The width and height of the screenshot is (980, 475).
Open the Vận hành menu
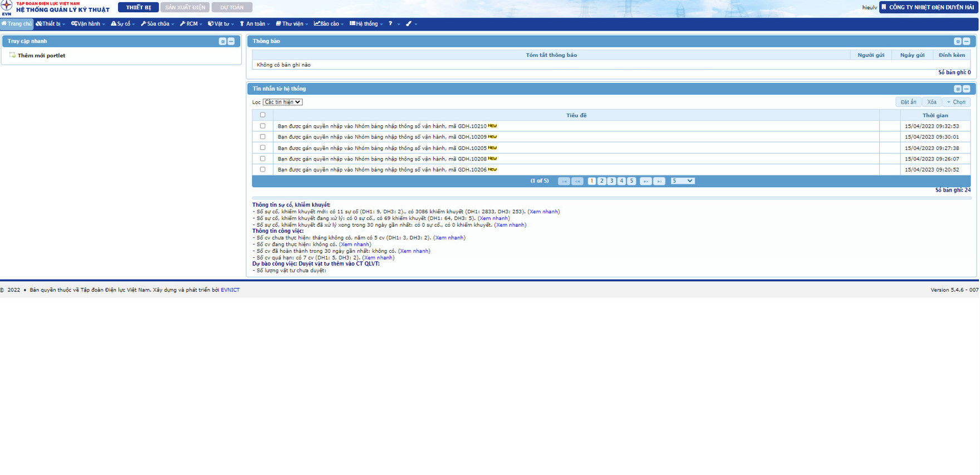88,24
